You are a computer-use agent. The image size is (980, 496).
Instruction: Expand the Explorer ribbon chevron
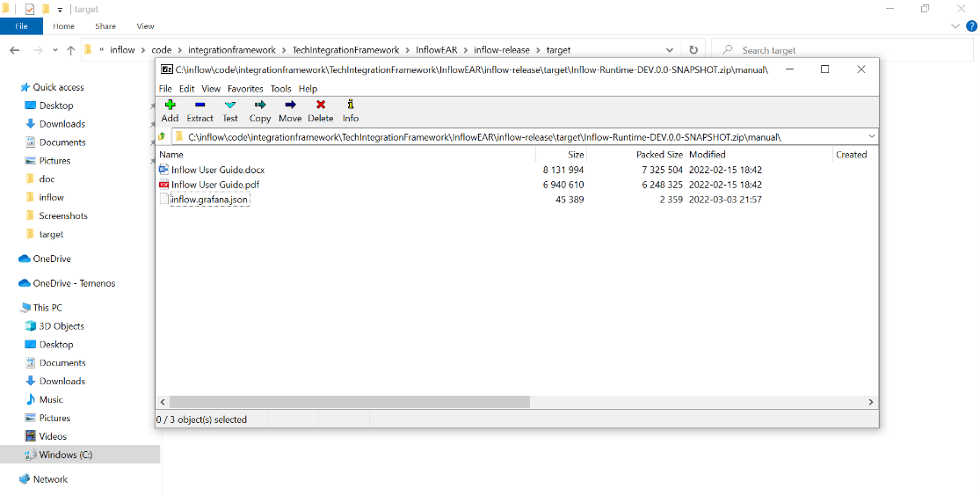click(958, 26)
